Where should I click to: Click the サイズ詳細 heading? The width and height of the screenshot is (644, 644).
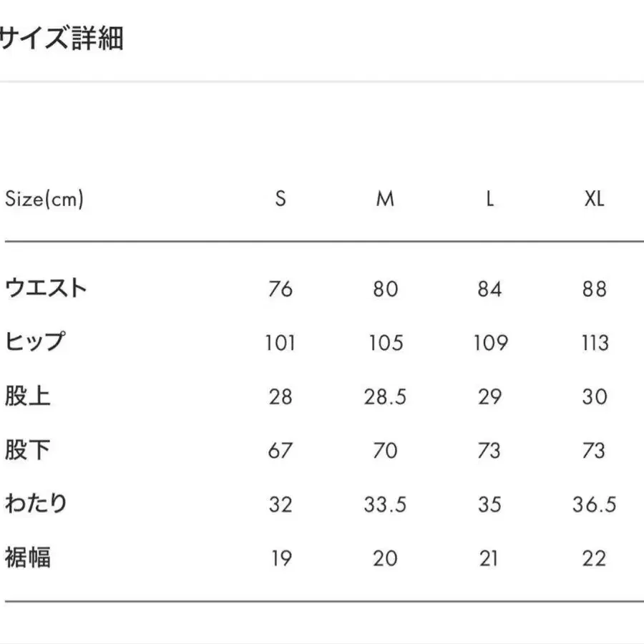pyautogui.click(x=62, y=38)
